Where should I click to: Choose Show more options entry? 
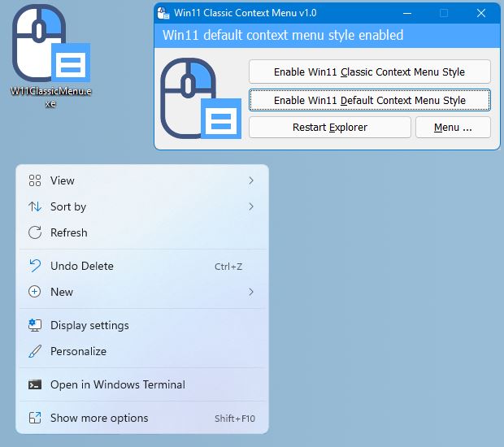click(x=142, y=418)
